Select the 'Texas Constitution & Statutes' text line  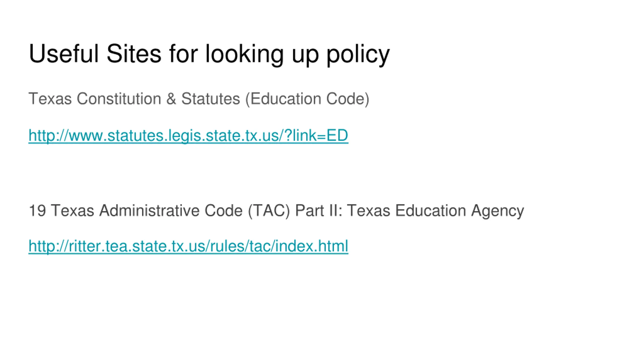199,99
